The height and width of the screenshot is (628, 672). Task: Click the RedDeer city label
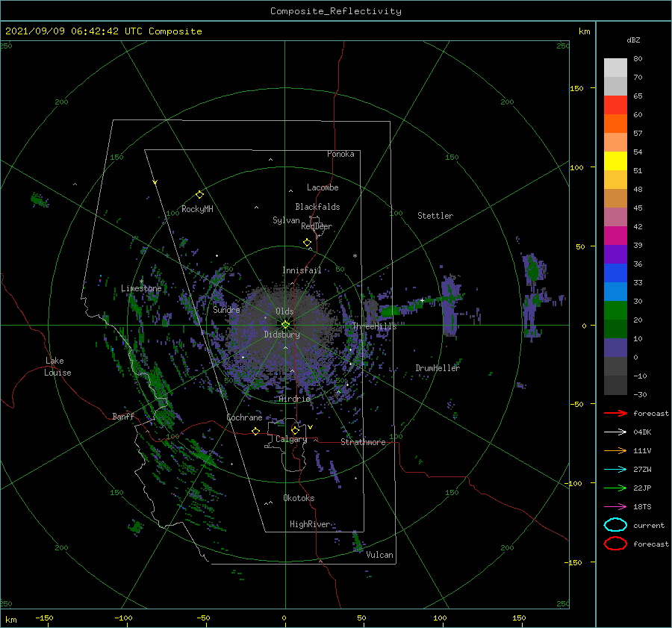pos(317,226)
